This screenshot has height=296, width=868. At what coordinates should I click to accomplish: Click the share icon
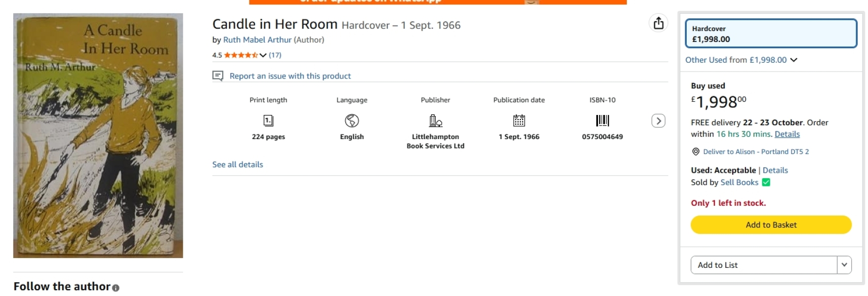tap(659, 23)
